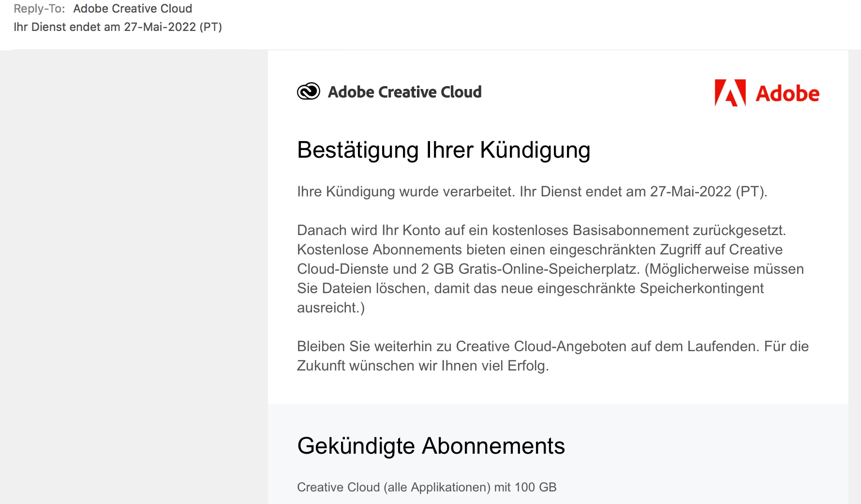The width and height of the screenshot is (861, 504).
Task: Click the Creative Cloud (alle Applikationen) mit 100 GB line
Action: tap(427, 487)
